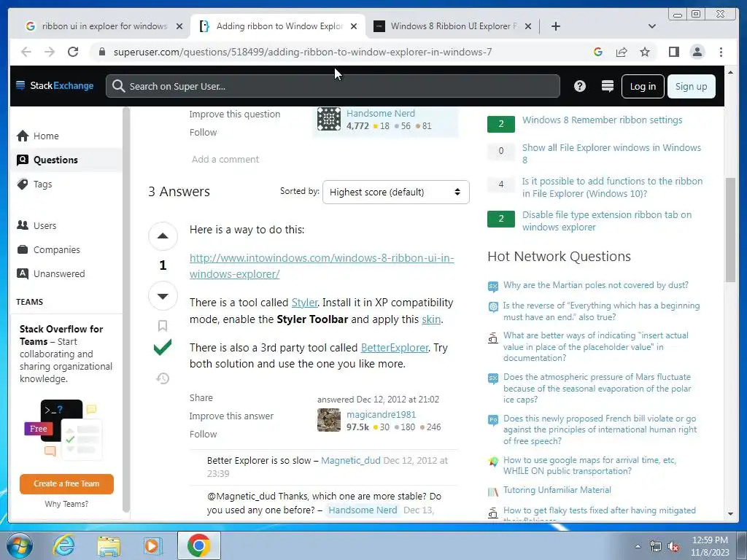747x560 pixels.
Task: Switch to the 'ribbon ui in exploer' Google tab
Action: pos(104,26)
